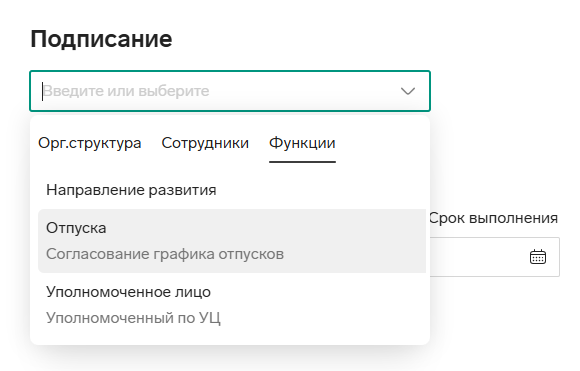
Task: Click 'Согласование графика отпусков' description
Action: coord(165,254)
